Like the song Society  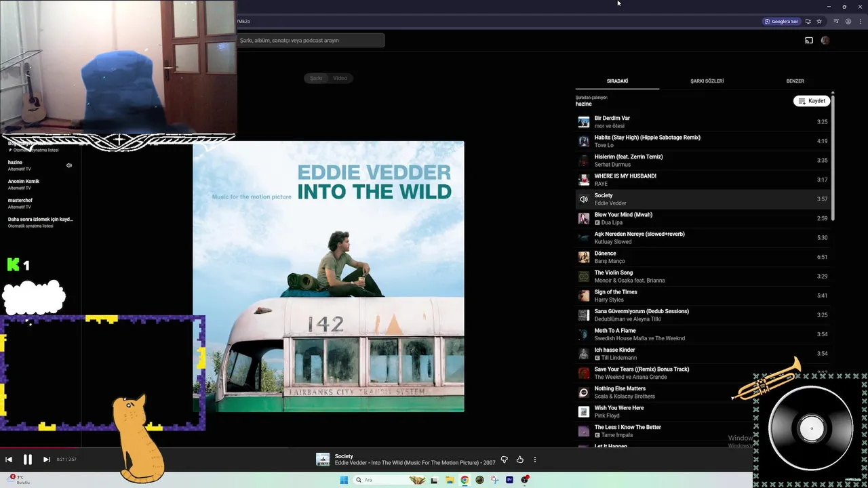(x=520, y=460)
